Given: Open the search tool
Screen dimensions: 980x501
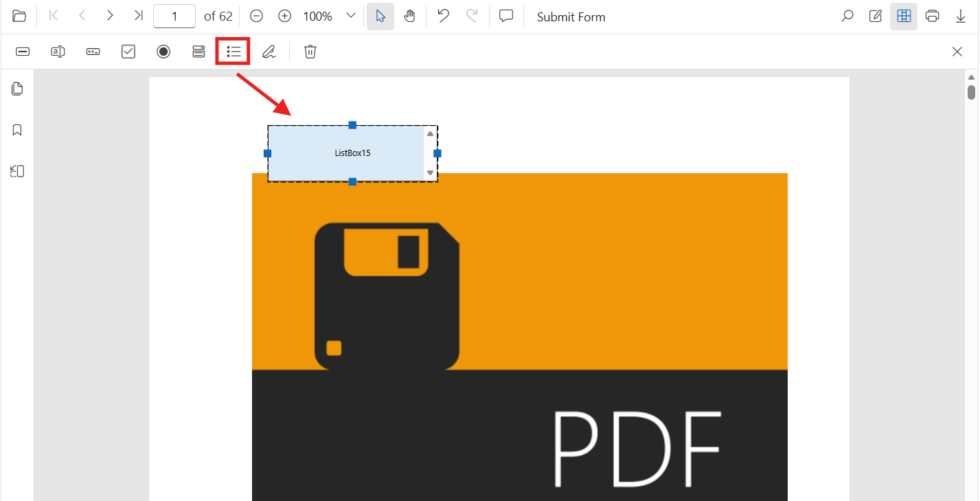Looking at the screenshot, I should click(847, 16).
